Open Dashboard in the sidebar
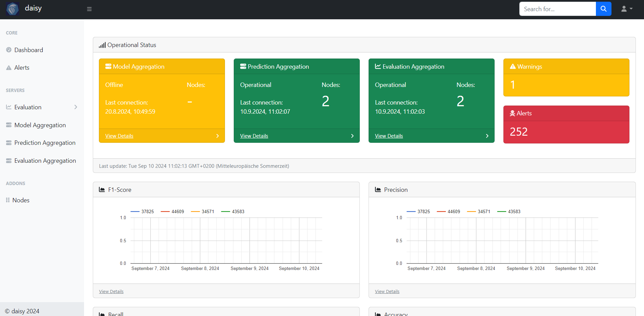Viewport: 644px width, 316px height. pos(28,50)
